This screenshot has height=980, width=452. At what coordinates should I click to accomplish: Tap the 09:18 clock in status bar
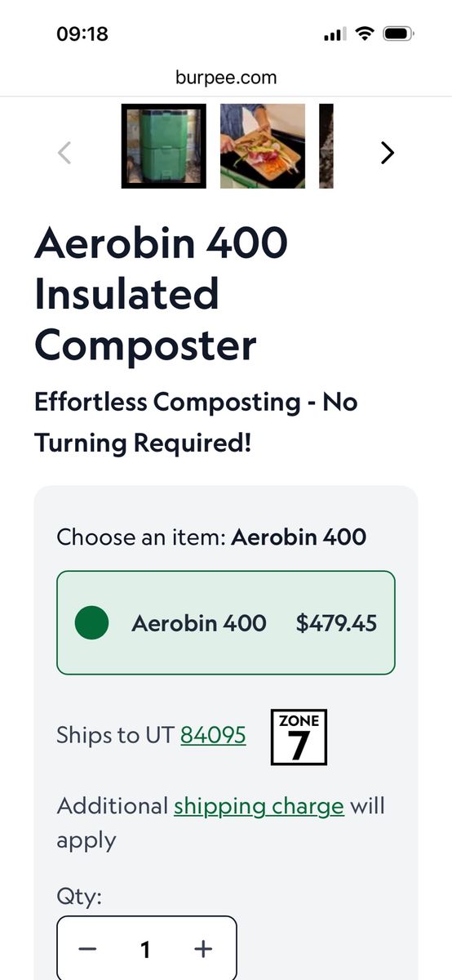pyautogui.click(x=82, y=34)
